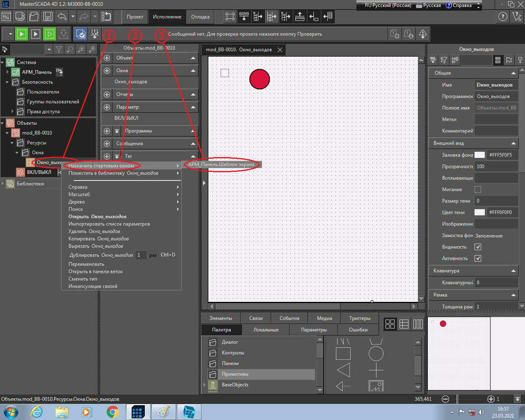Select the rectangle primitive in the palette
Image resolution: width=525 pixels, height=420 pixels.
pos(343,353)
